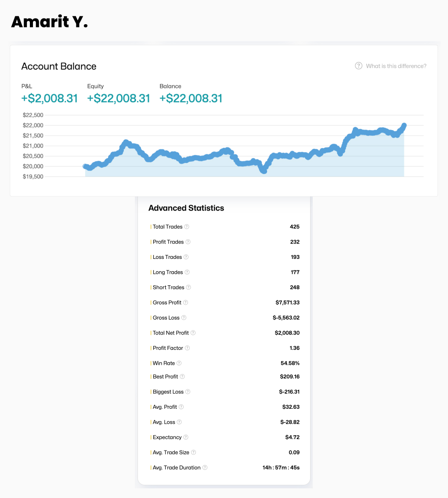This screenshot has width=448, height=498.
Task: Click the info icon next to Biggest Loss
Action: point(188,392)
